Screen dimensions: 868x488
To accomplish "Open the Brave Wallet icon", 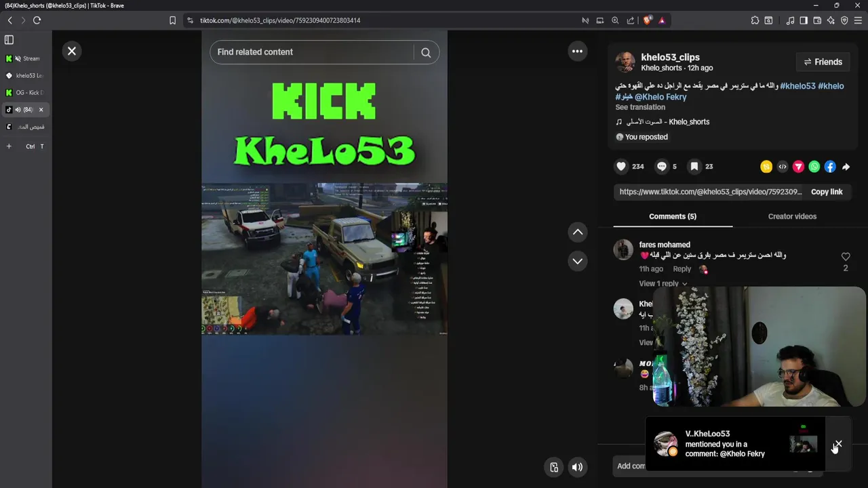I will [817, 20].
